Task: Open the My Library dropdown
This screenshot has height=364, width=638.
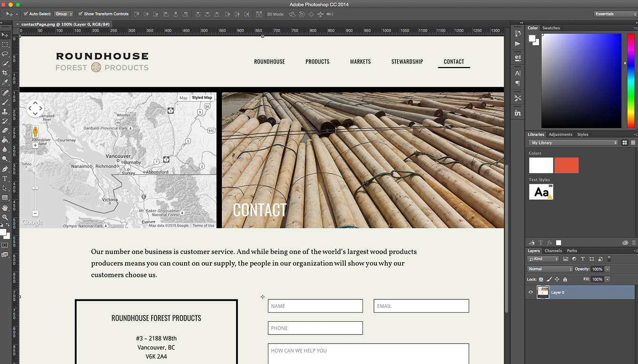Action: point(573,143)
